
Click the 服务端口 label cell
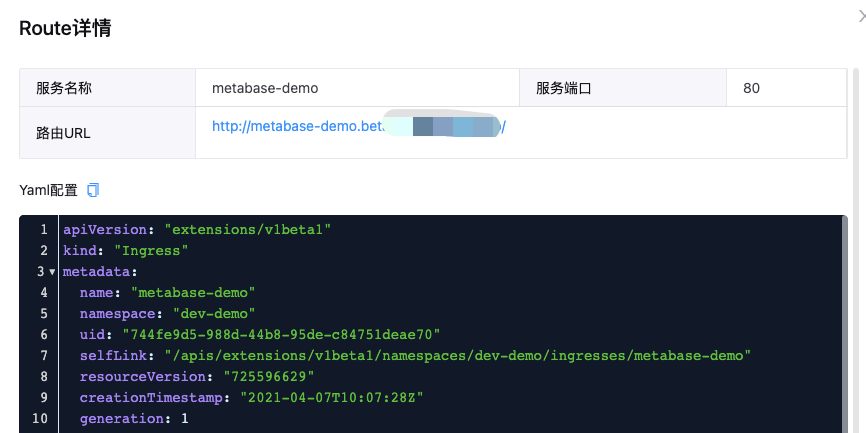[564, 88]
